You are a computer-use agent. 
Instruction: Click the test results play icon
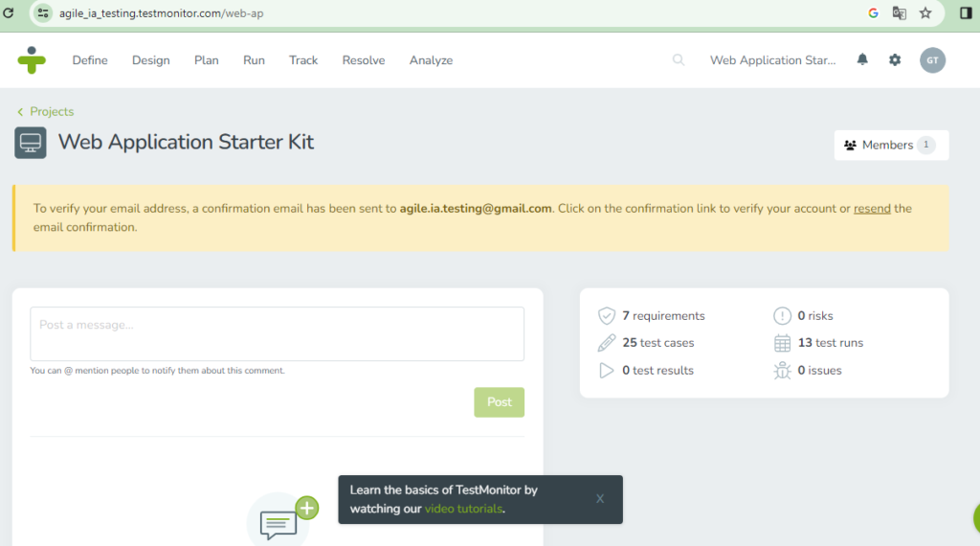point(606,371)
